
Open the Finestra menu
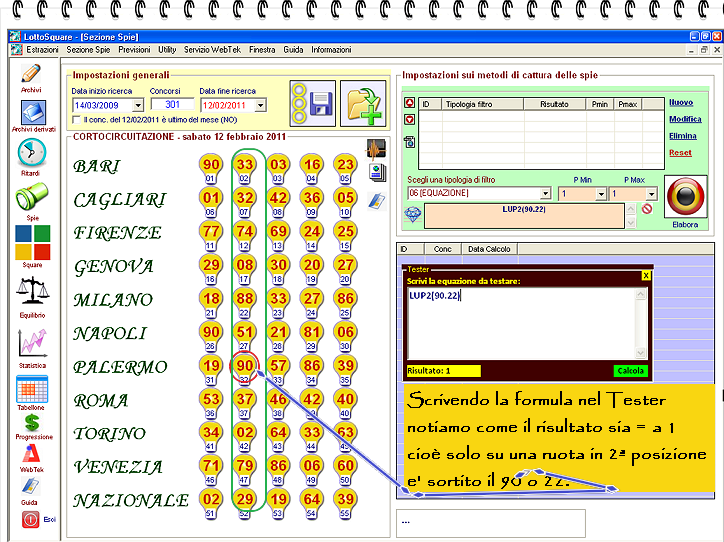[262, 50]
